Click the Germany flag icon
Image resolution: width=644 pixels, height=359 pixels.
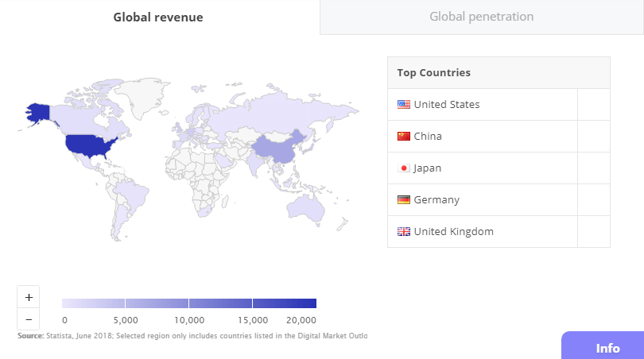tap(403, 200)
